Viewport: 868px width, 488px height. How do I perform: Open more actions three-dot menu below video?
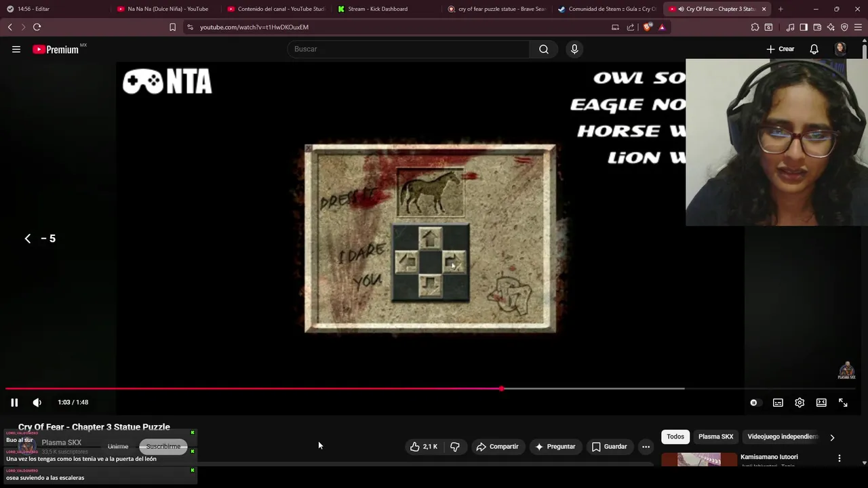pyautogui.click(x=646, y=447)
